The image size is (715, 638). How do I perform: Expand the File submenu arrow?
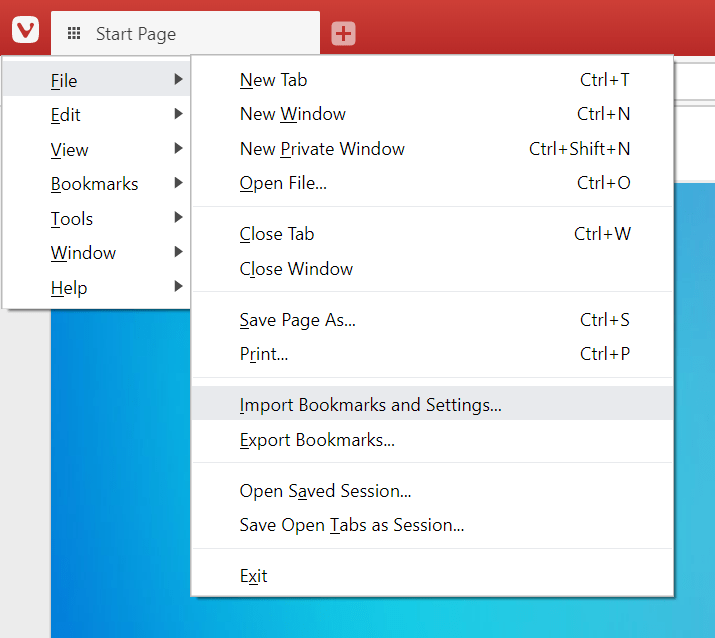click(178, 79)
